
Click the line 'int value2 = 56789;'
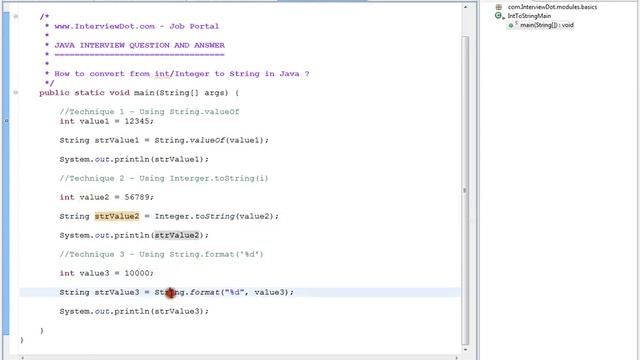pos(107,197)
